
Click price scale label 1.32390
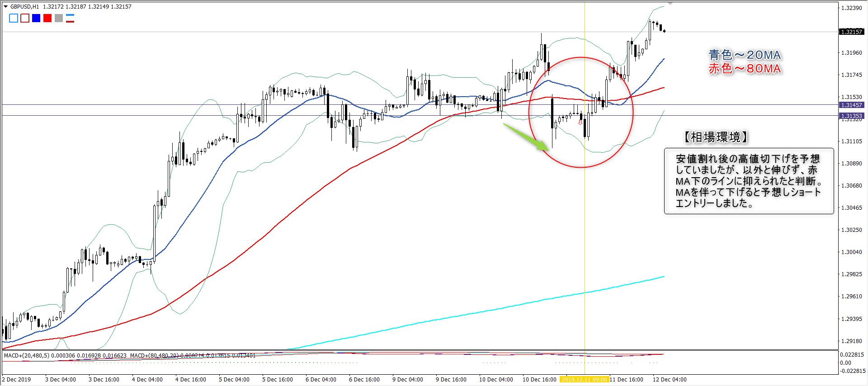(x=851, y=8)
